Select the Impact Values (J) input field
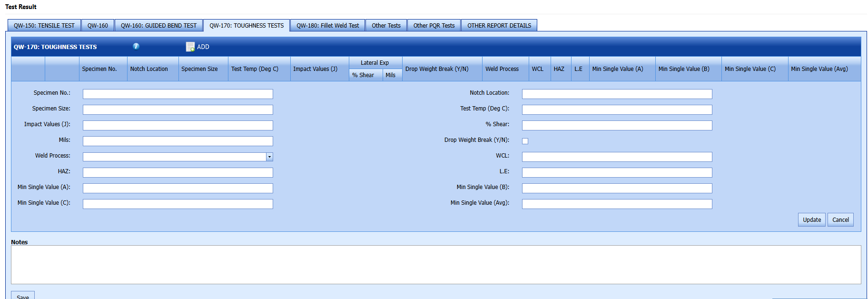The width and height of the screenshot is (868, 299). coord(178,126)
